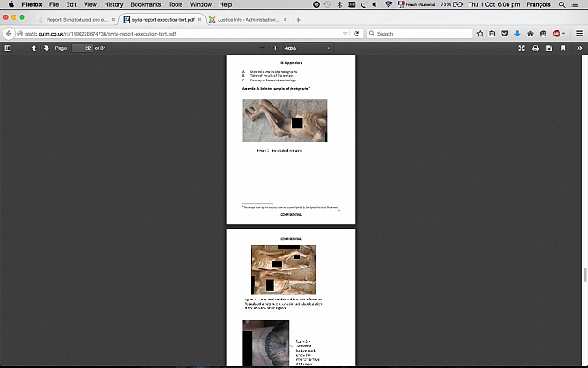The height and width of the screenshot is (368, 588).
Task: Open the History menu
Action: 113,4
